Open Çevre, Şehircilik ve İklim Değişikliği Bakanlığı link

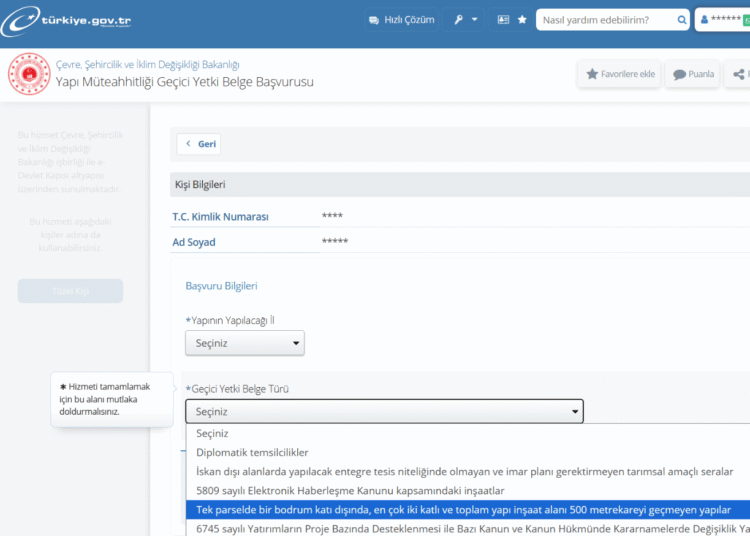click(147, 64)
